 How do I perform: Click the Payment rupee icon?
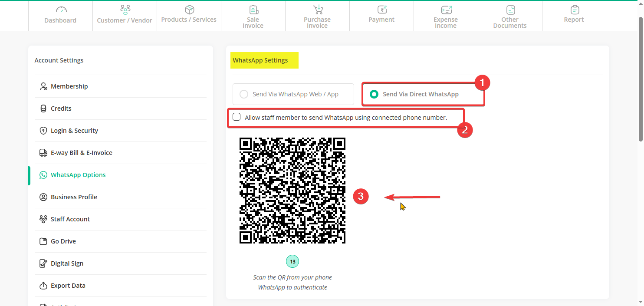(x=382, y=10)
